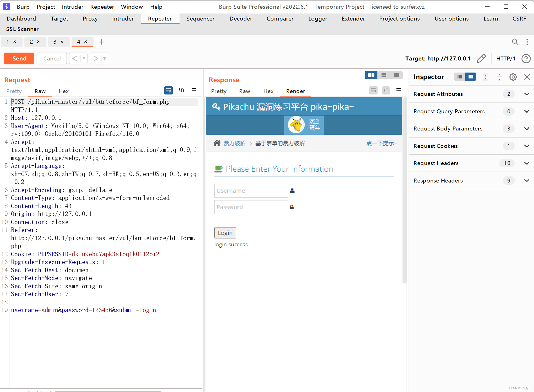
Task: Click the 点一下提示 hint link
Action: 381,143
